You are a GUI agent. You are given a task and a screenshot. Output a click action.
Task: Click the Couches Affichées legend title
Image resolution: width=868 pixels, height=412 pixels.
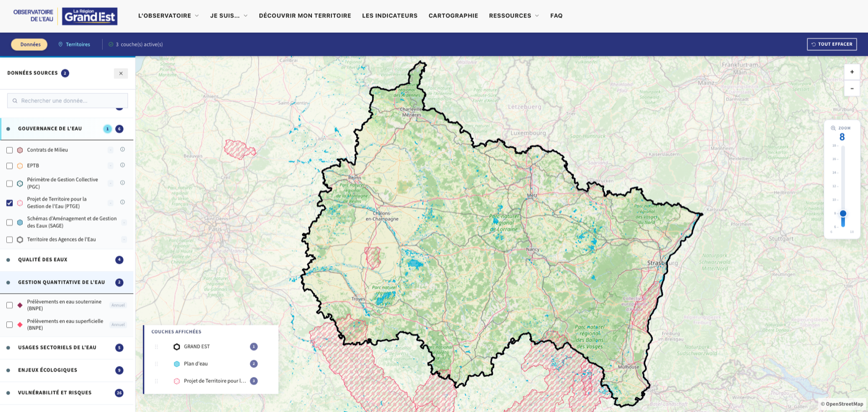pyautogui.click(x=176, y=332)
